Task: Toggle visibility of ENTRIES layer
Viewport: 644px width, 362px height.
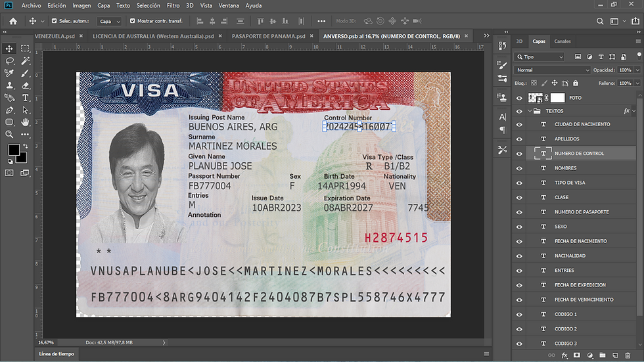Action: pyautogui.click(x=519, y=271)
